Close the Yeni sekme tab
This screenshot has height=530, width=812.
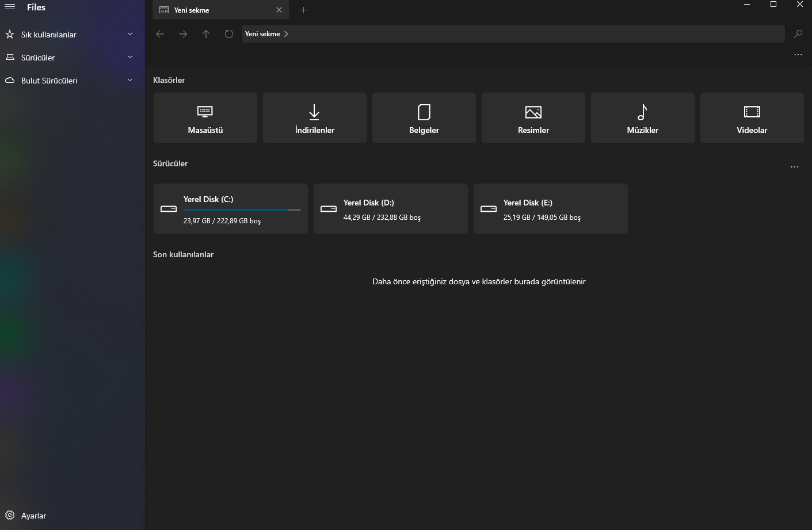click(x=279, y=10)
